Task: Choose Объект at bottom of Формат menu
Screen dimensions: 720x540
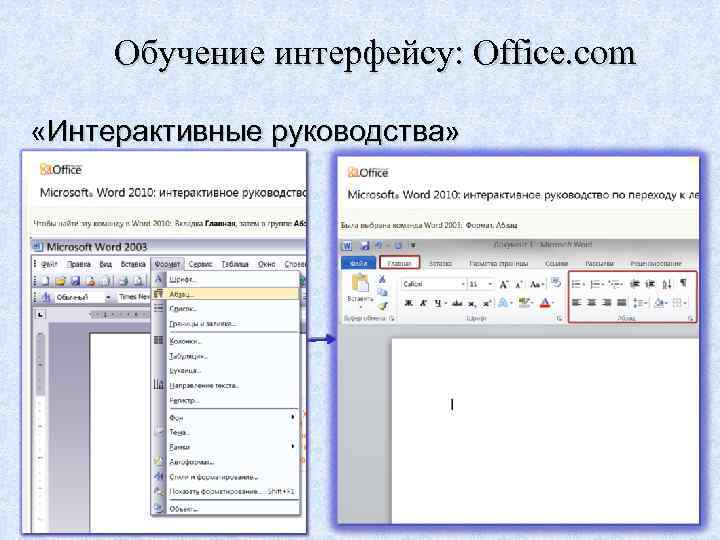Action: [x=225, y=509]
